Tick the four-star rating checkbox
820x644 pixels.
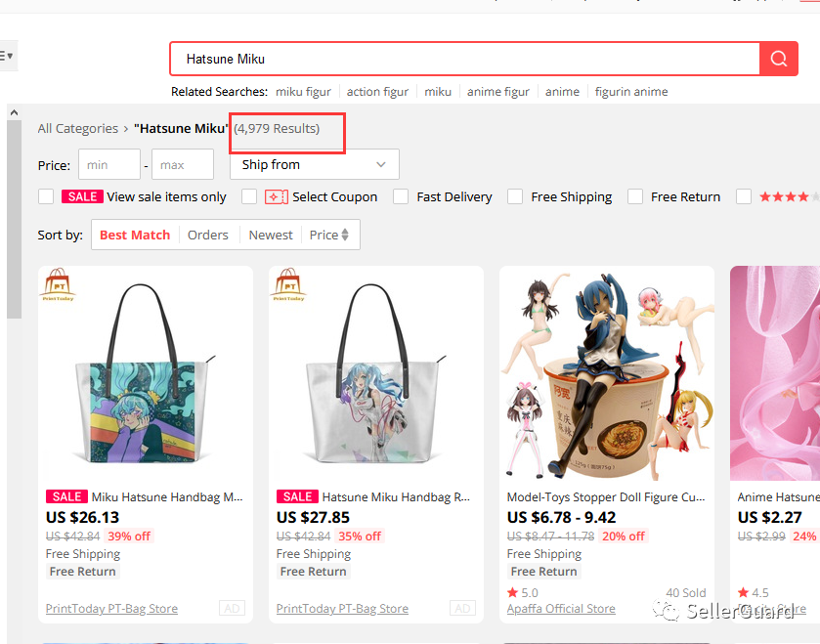[744, 197]
